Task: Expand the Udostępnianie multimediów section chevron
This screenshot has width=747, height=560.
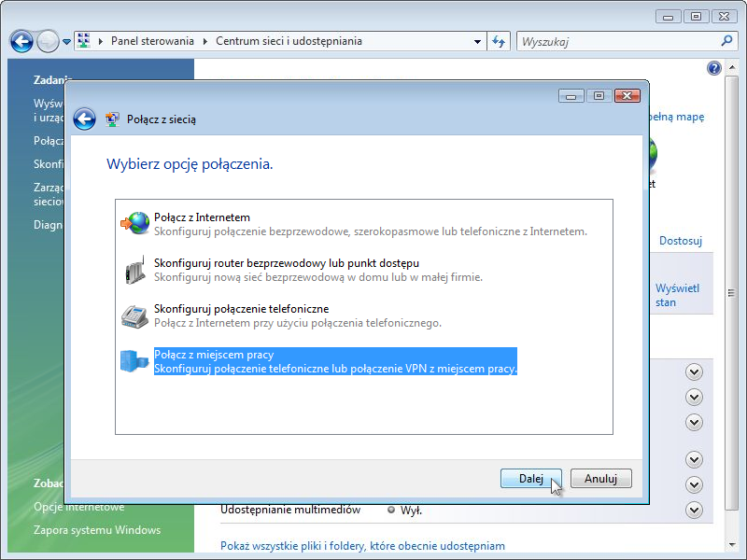Action: (693, 510)
